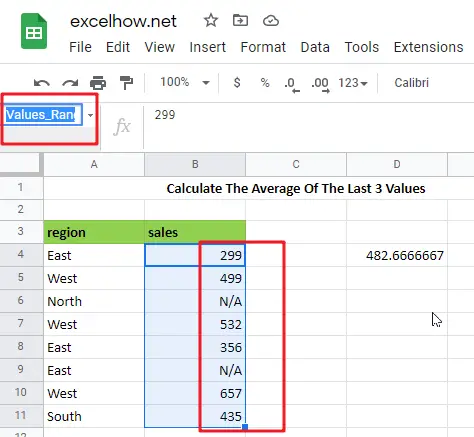Open the Extensions menu
The height and width of the screenshot is (437, 474).
(x=429, y=47)
